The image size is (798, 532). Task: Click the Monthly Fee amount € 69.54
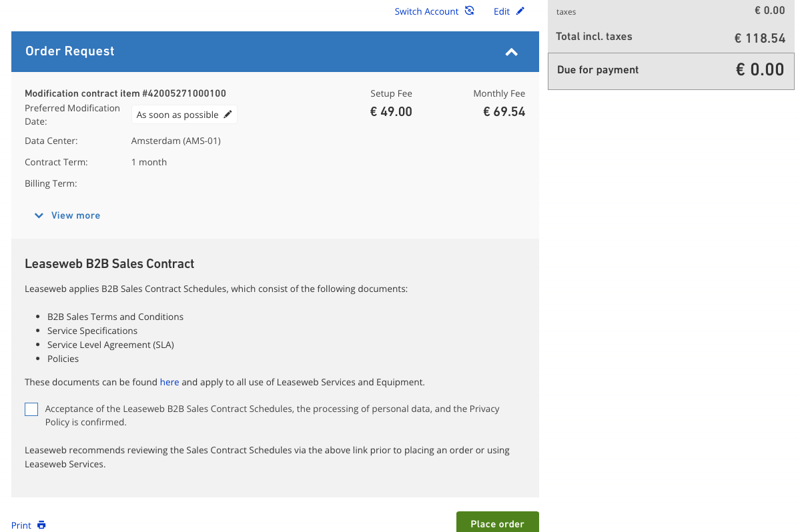504,112
